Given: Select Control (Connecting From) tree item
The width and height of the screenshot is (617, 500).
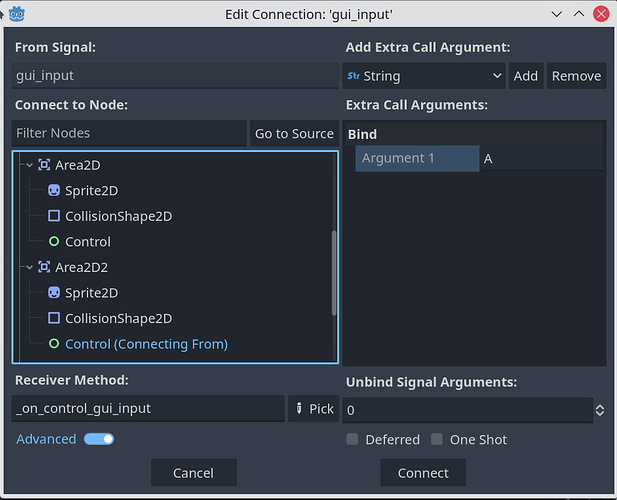Looking at the screenshot, I should pos(146,344).
